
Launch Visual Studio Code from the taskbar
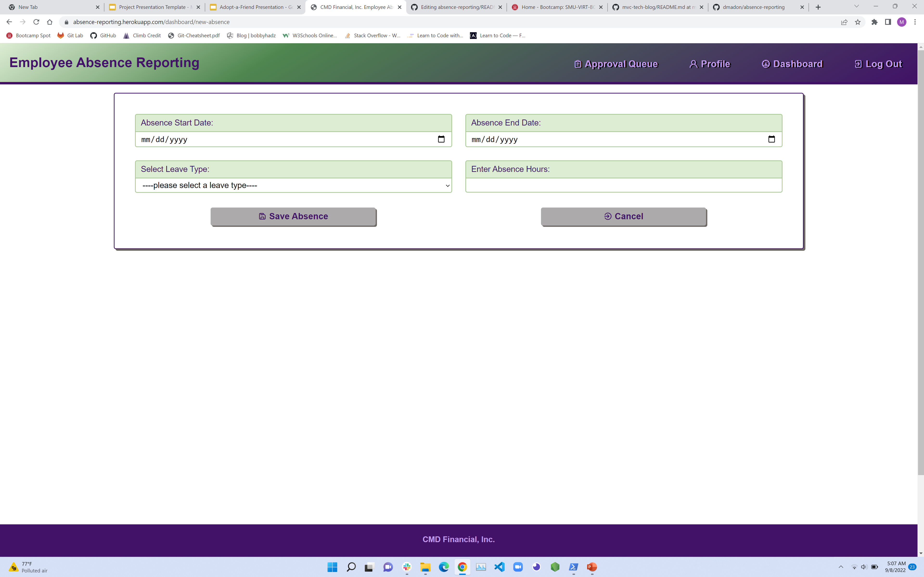coord(500,567)
